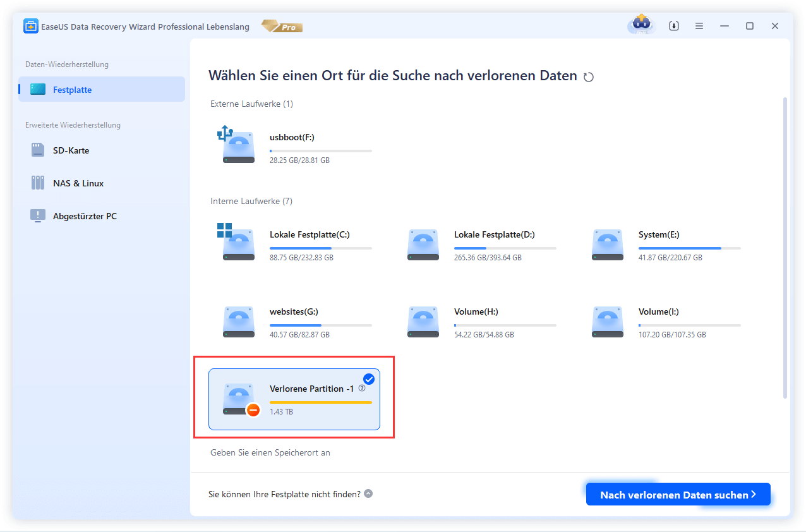Screen dimensions: 806x532
Task: Click the 'Erweiterte Wiederherstellung' sidebar heading
Action: pyautogui.click(x=73, y=125)
